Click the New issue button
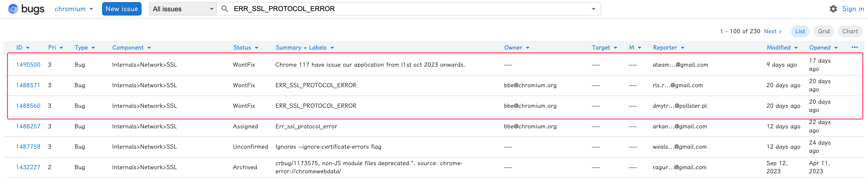This screenshot has height=178, width=868. pyautogui.click(x=122, y=9)
